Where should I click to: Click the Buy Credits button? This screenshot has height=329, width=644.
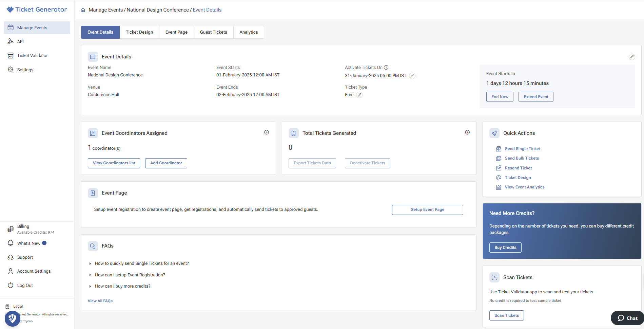click(x=505, y=248)
